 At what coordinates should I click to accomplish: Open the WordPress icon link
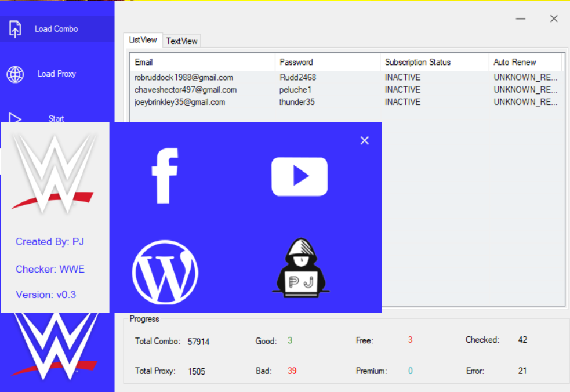[x=165, y=272]
